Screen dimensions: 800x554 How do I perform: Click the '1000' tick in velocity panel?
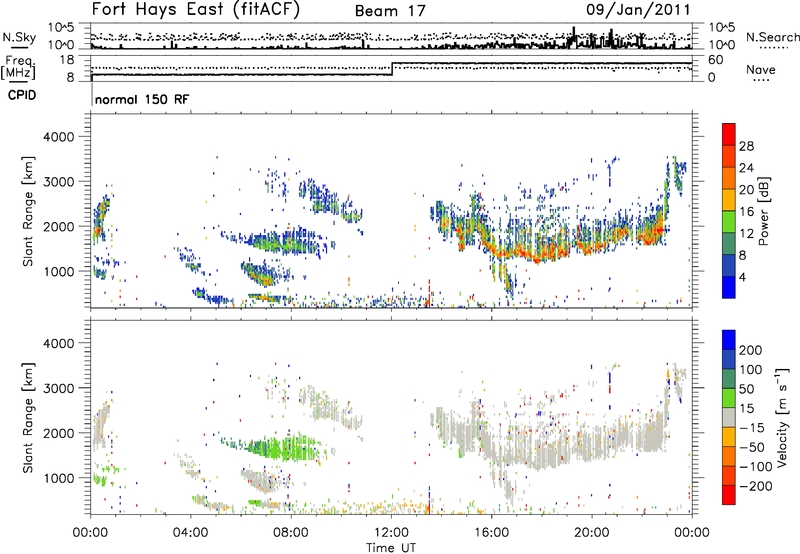[59, 478]
